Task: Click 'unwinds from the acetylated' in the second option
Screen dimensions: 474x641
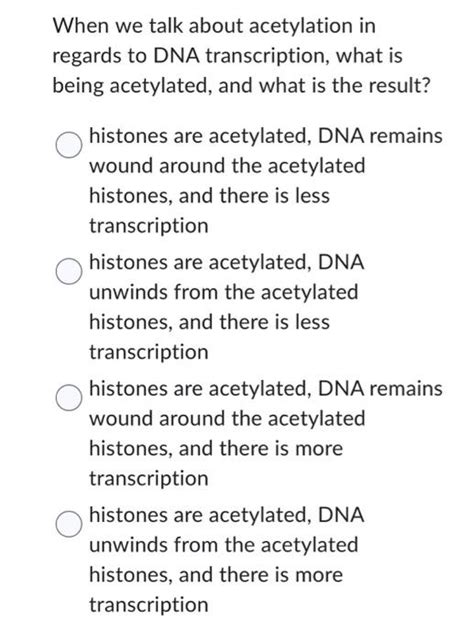Action: 224,292
